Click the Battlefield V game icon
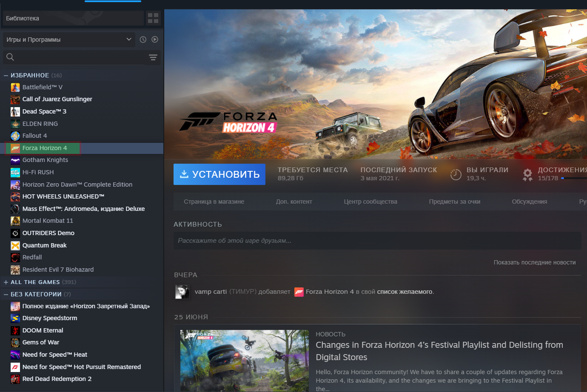Viewport: 587px width, 392px height. 15,87
